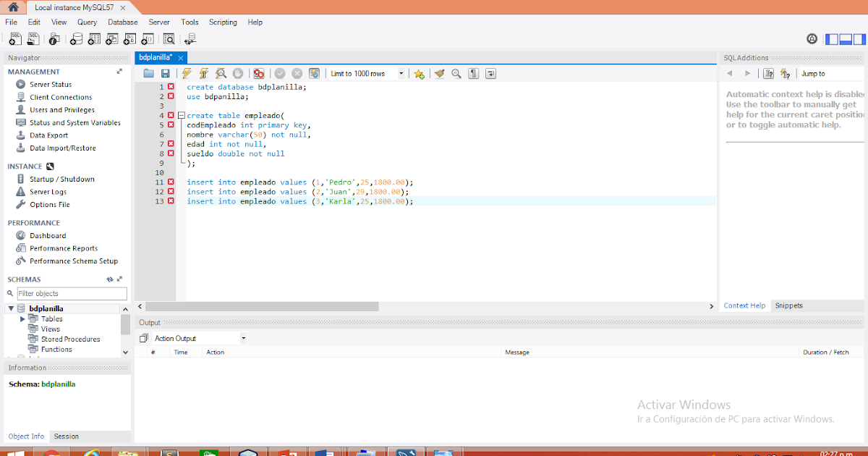Select the Create New Schema icon
This screenshot has width=868, height=456.
76,38
